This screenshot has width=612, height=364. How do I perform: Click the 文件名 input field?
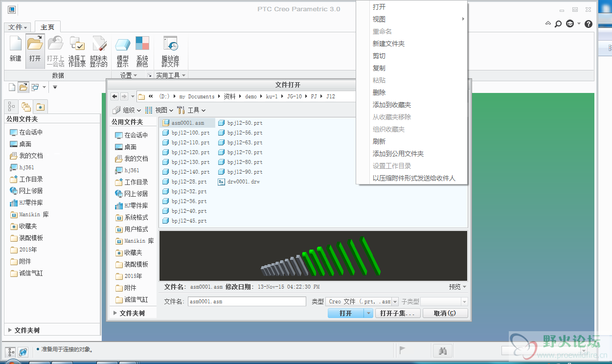[x=247, y=301]
